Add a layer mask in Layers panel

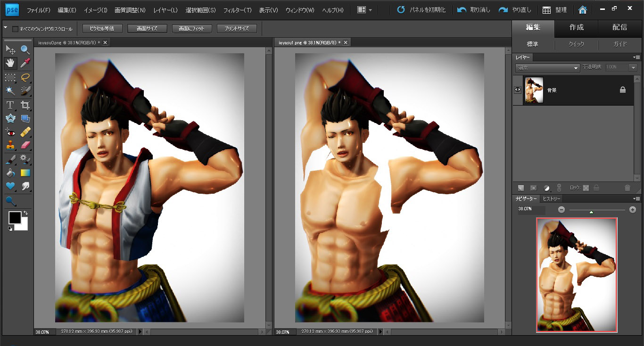point(533,188)
